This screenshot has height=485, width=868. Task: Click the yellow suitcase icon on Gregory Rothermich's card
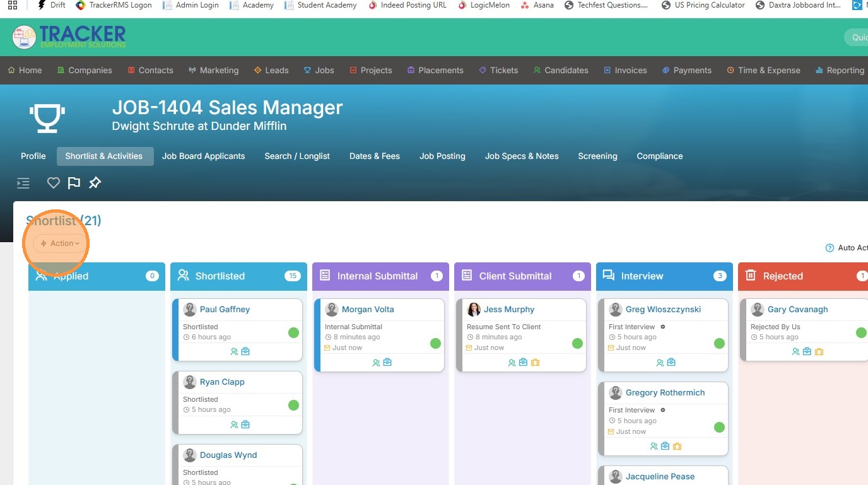[677, 446]
